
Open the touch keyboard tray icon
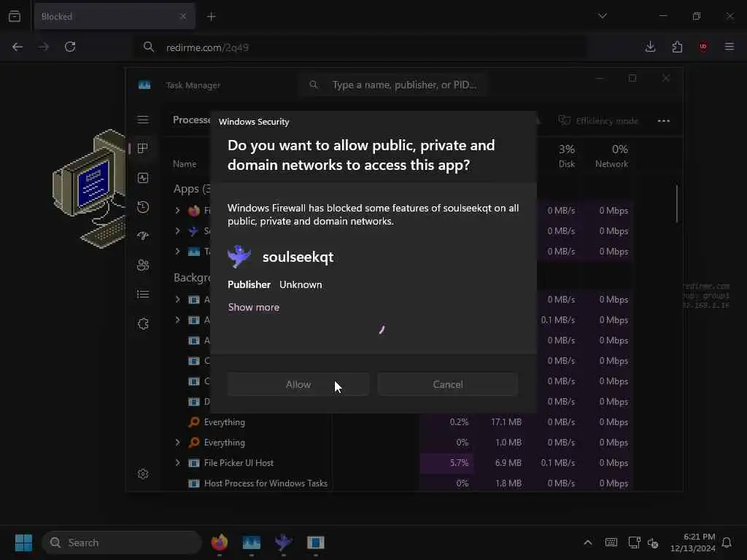pos(611,542)
